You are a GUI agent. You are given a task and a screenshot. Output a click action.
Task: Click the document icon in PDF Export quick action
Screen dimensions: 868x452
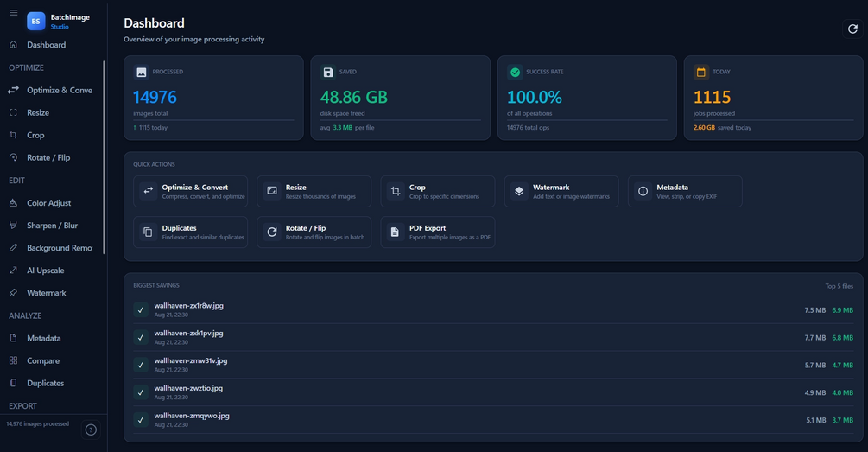[395, 232]
